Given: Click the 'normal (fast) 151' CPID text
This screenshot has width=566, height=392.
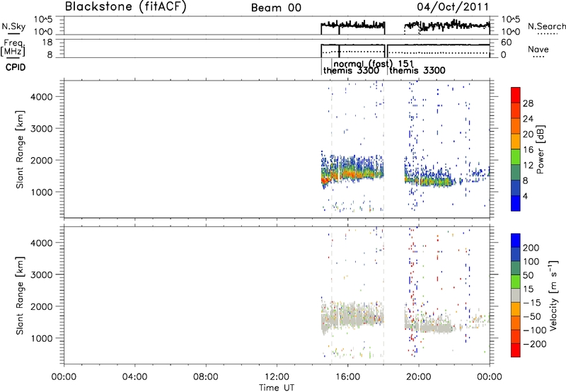Looking at the screenshot, I should pos(374,64).
